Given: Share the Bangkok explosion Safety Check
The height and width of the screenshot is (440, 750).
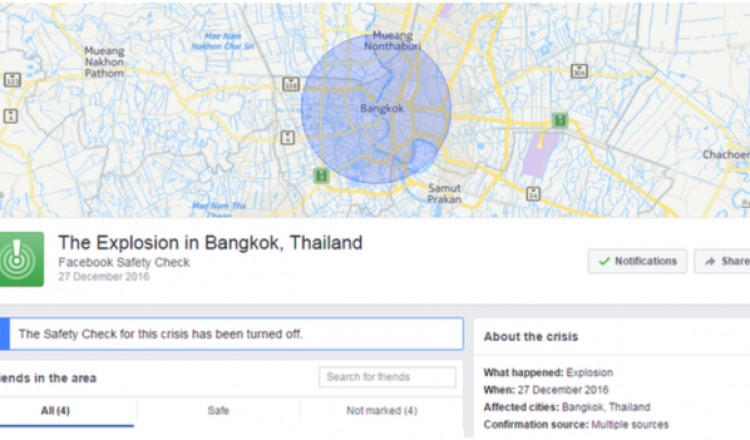Looking at the screenshot, I should (722, 261).
